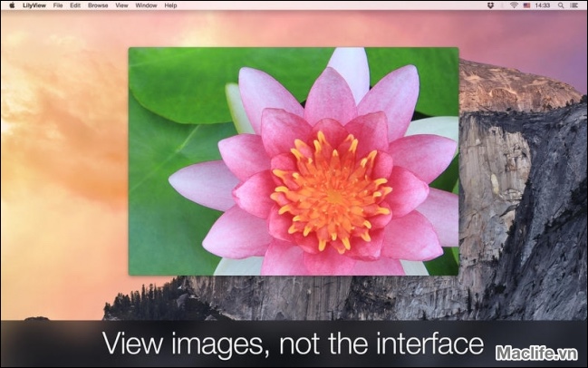Open the View menu
588x368 pixels.
coord(121,5)
